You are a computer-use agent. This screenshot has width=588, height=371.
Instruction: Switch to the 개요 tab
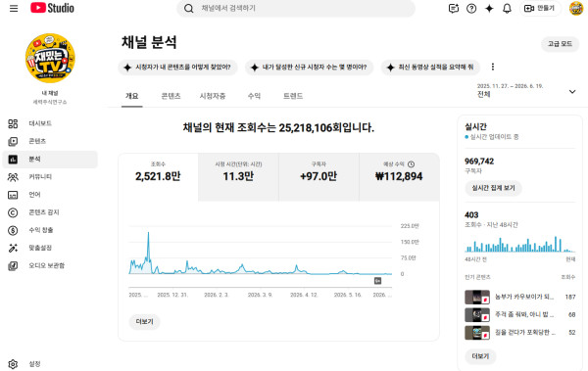131,96
